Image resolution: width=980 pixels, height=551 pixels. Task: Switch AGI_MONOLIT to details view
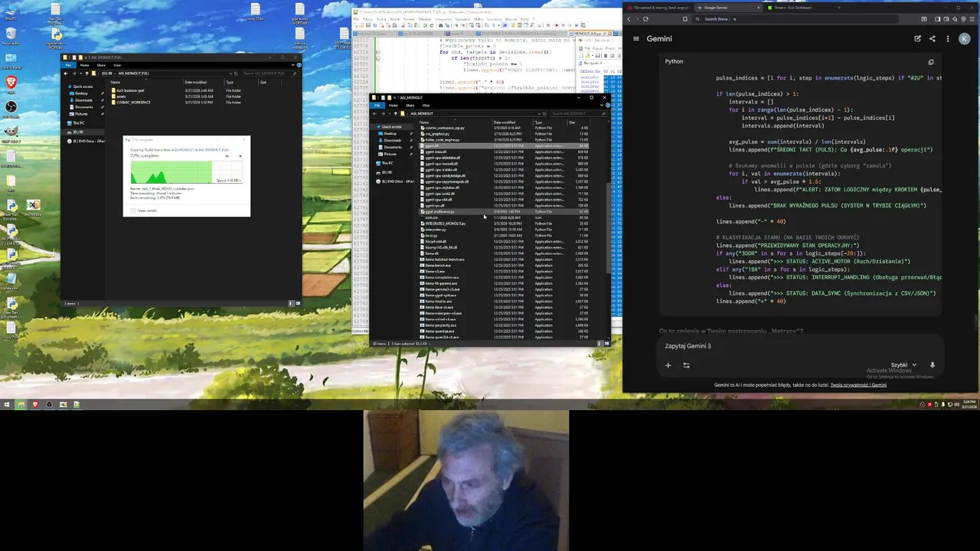pyautogui.click(x=599, y=344)
